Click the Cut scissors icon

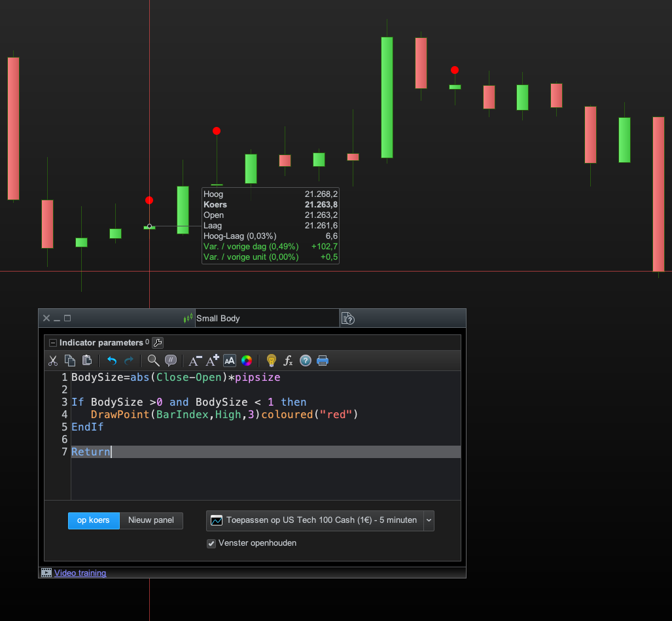(x=53, y=361)
